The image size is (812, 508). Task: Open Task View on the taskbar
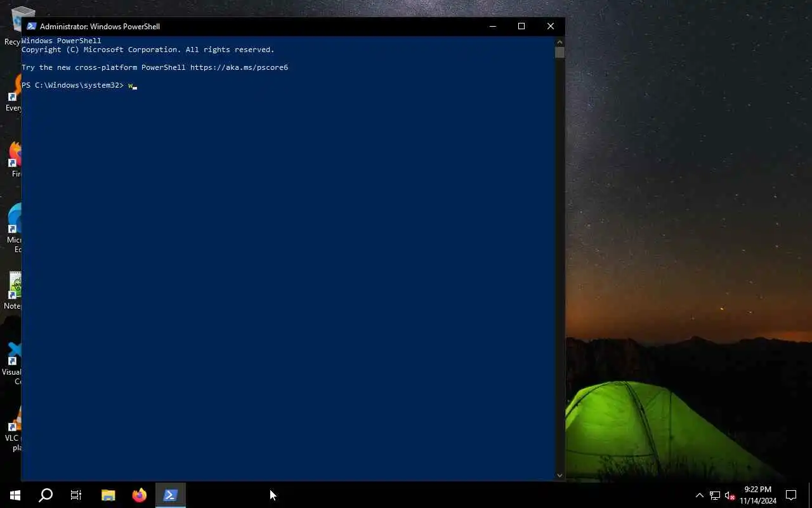[x=76, y=495]
